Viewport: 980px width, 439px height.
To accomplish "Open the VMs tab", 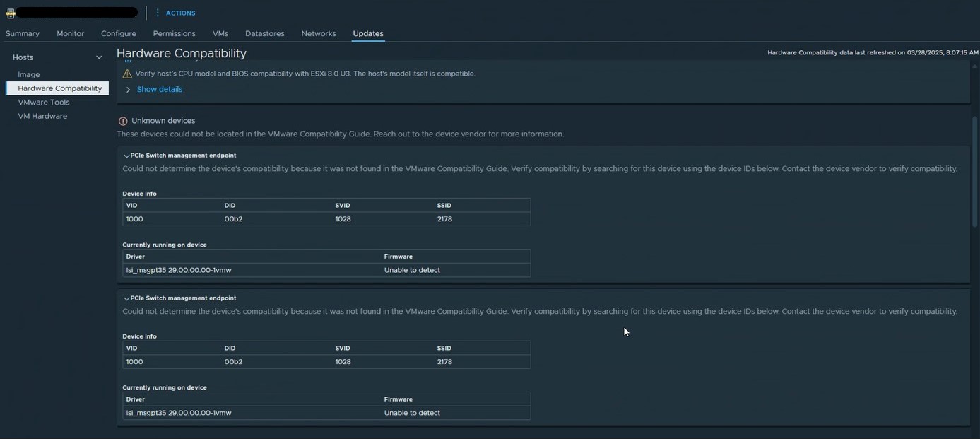I will tap(219, 32).
